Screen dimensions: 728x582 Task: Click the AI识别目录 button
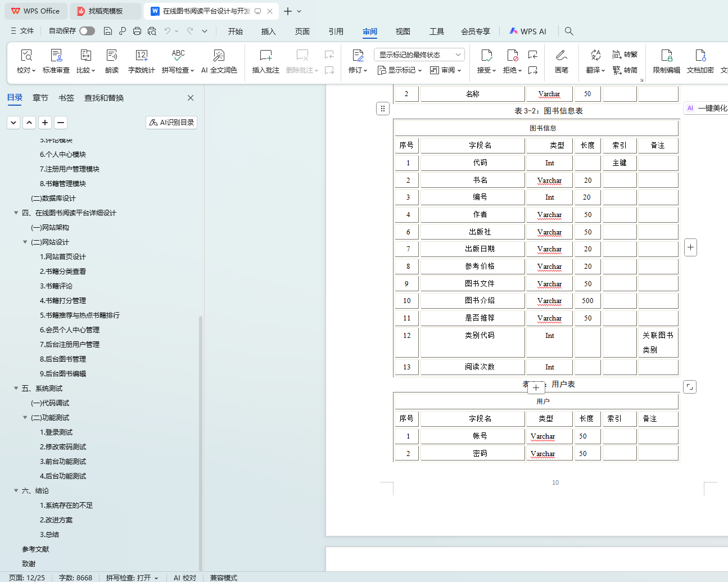point(171,123)
